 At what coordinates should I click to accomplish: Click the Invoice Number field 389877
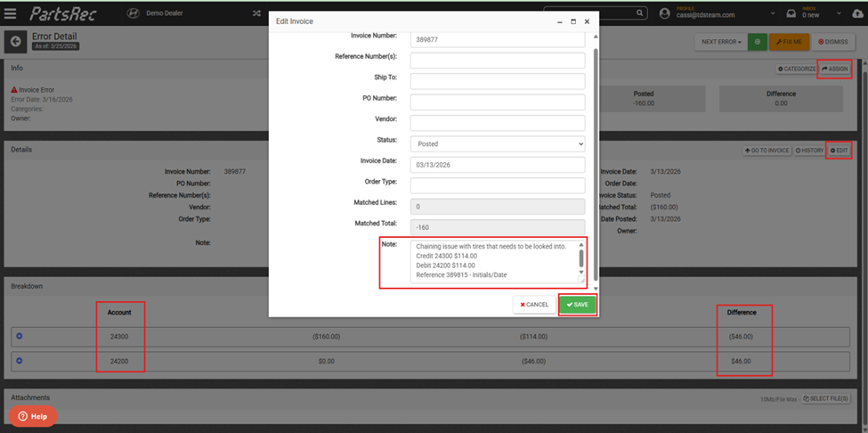[498, 40]
